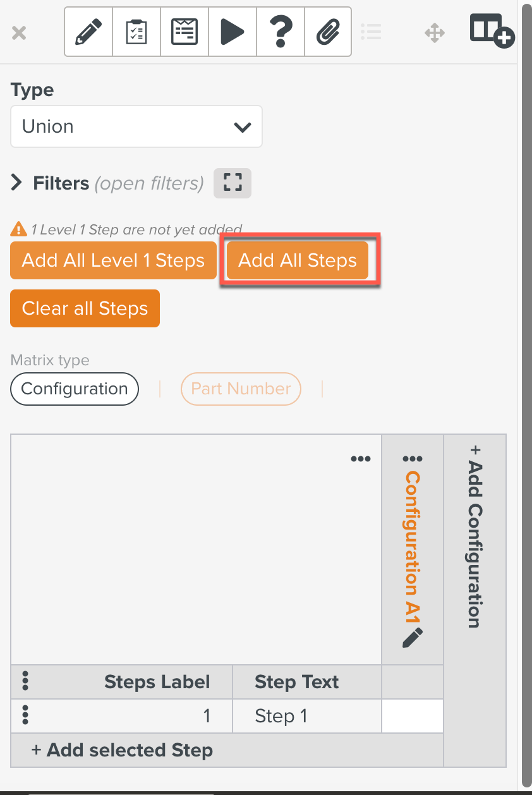The image size is (532, 795).
Task: Click the move arrows icon in the header
Action: pos(434,32)
